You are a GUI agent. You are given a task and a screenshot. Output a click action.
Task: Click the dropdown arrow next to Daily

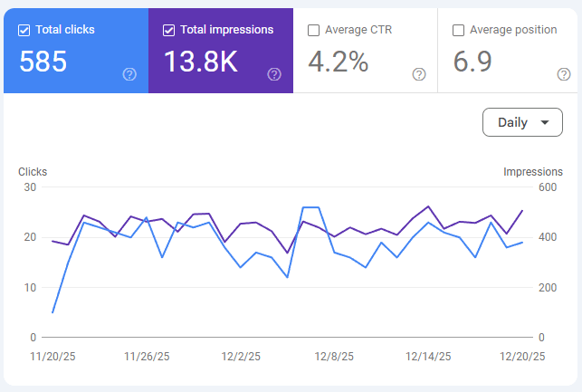tap(545, 122)
